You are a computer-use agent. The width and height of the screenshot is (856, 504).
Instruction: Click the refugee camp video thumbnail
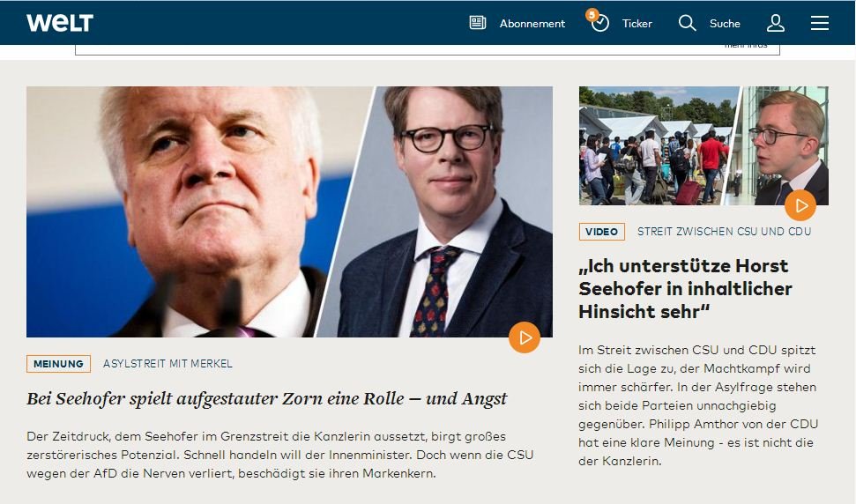[x=703, y=145]
